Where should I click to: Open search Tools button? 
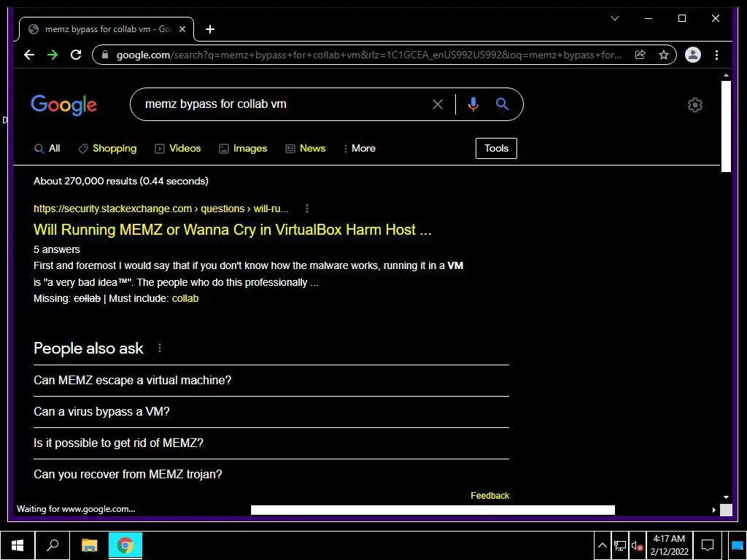pyautogui.click(x=496, y=148)
